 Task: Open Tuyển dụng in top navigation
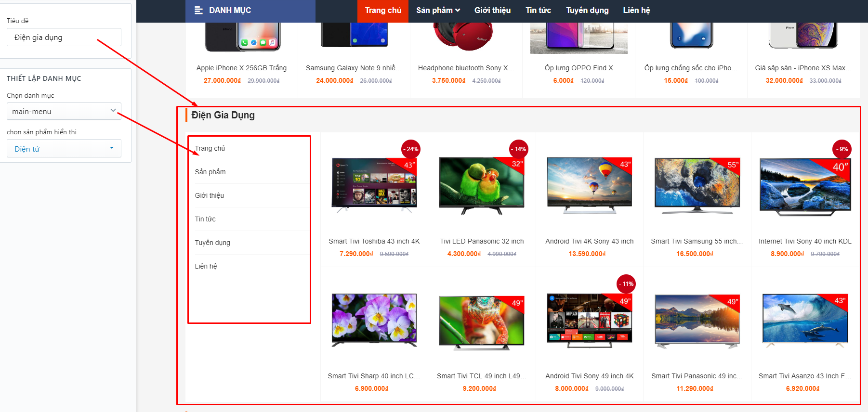(x=587, y=11)
